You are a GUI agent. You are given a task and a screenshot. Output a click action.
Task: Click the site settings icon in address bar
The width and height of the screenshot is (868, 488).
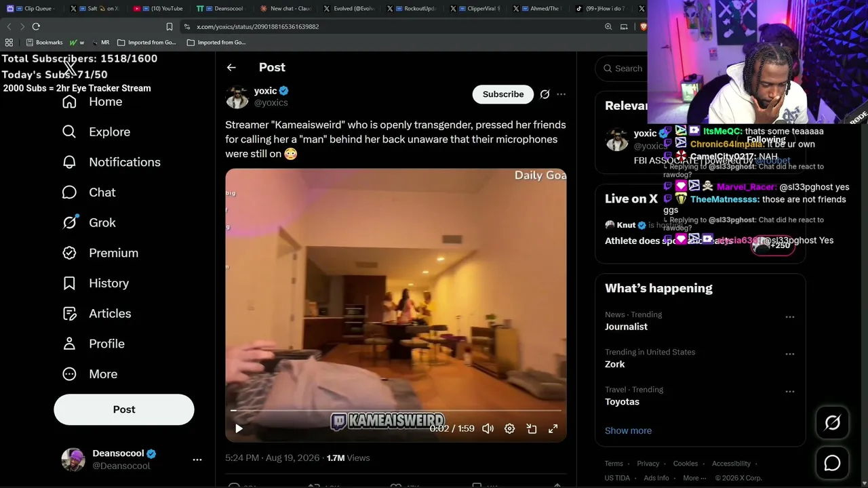coord(186,26)
